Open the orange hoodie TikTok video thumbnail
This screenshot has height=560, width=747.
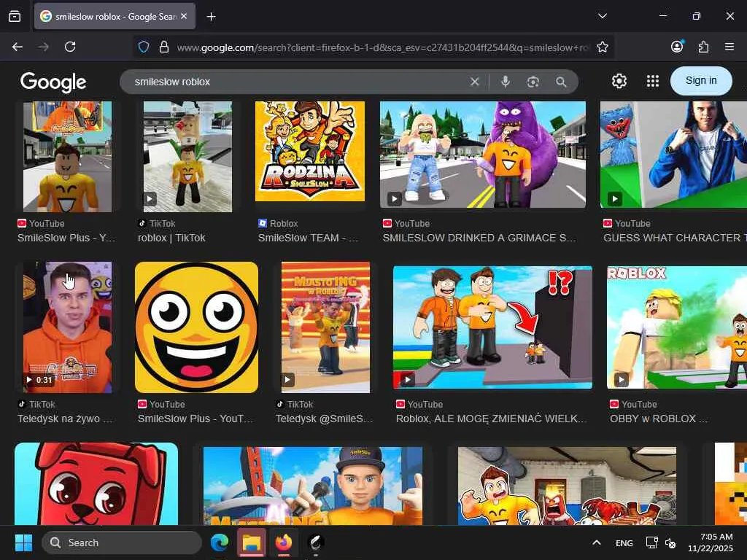pos(68,327)
